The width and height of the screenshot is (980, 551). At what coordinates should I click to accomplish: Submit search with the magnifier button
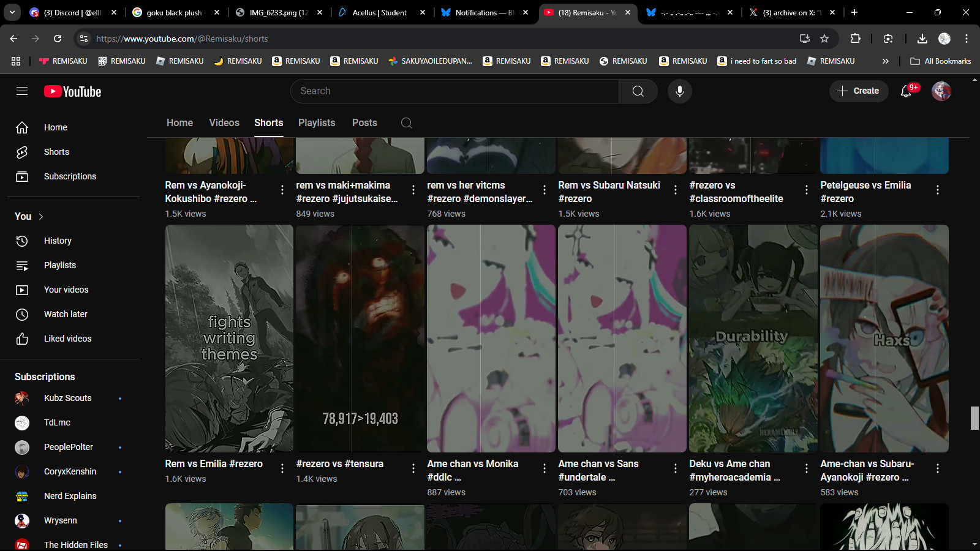point(638,91)
